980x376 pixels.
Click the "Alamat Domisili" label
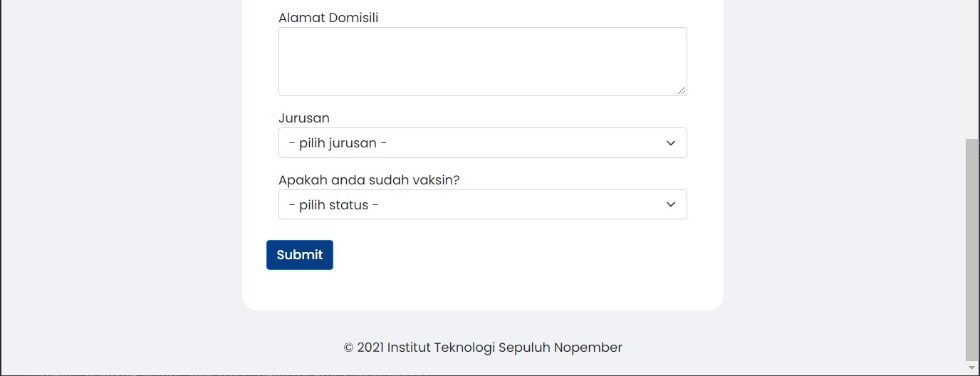pos(328,18)
